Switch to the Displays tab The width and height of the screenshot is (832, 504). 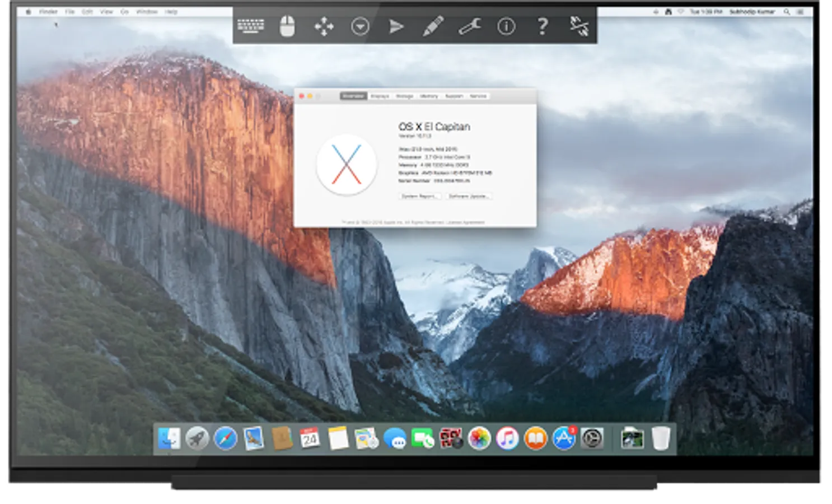380,96
